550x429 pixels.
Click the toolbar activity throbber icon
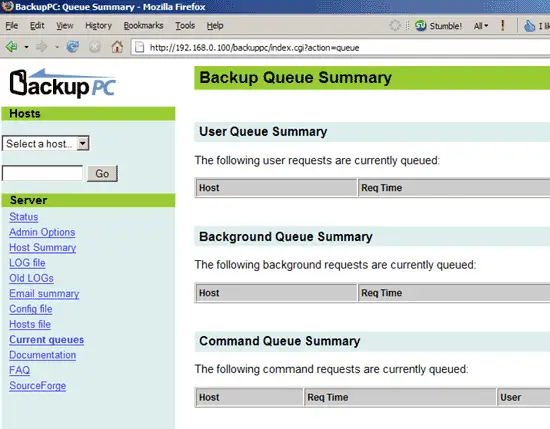[395, 25]
